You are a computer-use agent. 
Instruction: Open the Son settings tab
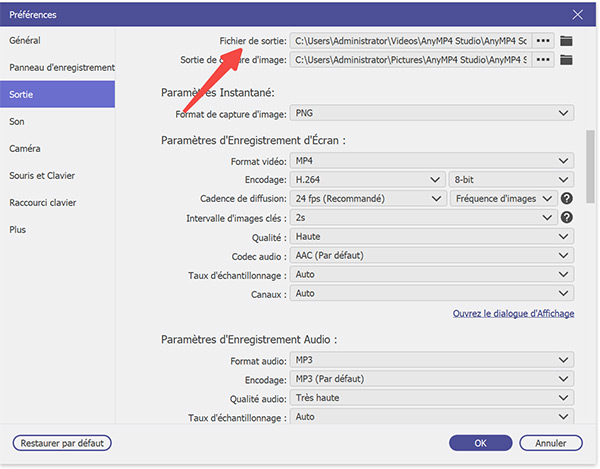17,121
